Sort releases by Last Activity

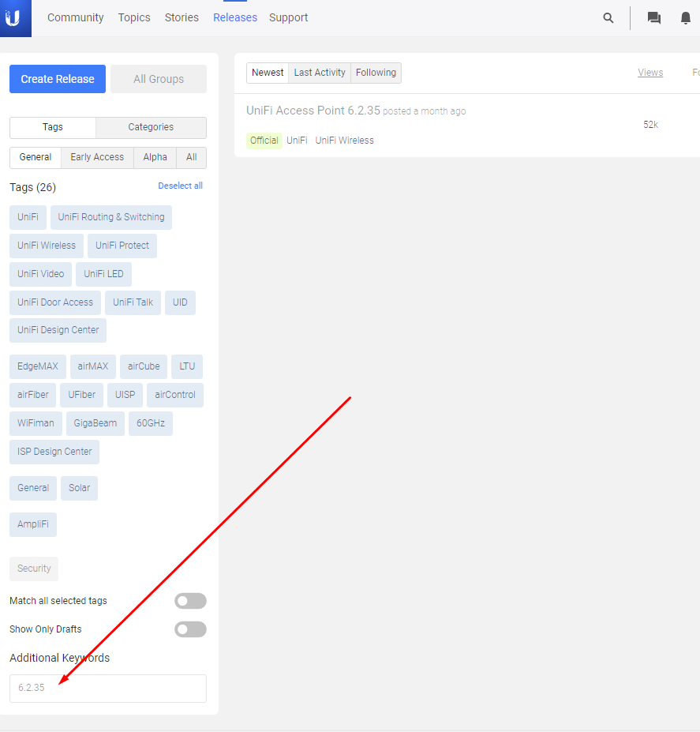320,73
